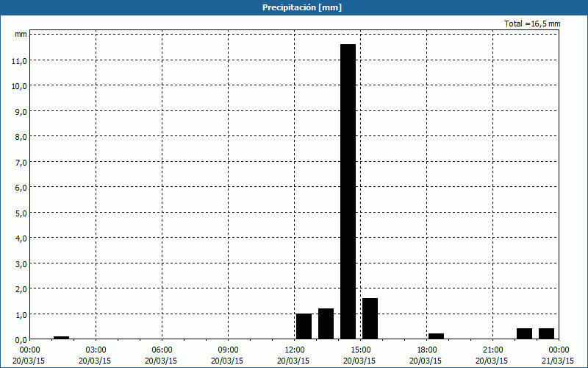Click the 1,2 mm bar near 13:30
The image size is (588, 368).
point(326,324)
